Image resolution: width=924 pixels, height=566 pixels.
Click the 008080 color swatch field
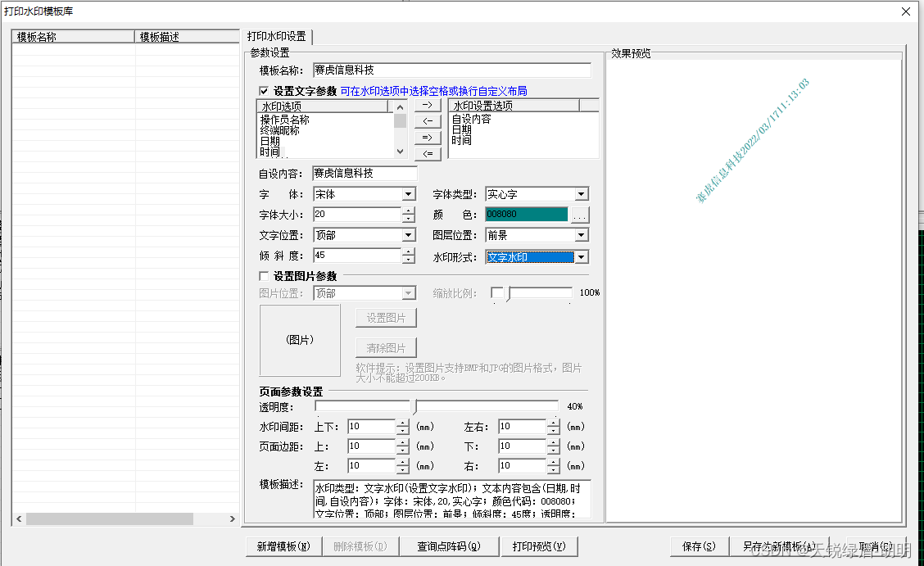[527, 215]
